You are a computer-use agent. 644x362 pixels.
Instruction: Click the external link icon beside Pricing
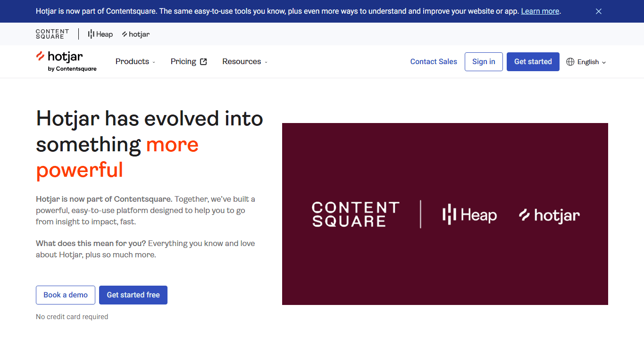point(203,62)
